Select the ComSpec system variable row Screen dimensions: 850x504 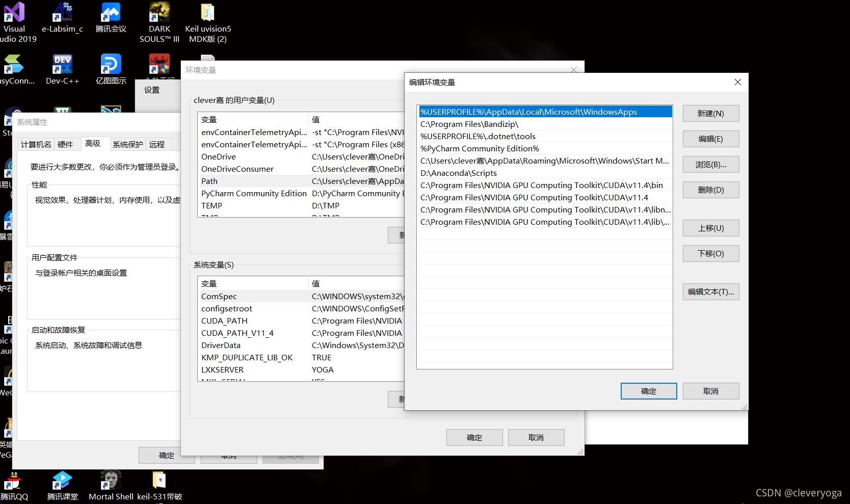302,297
